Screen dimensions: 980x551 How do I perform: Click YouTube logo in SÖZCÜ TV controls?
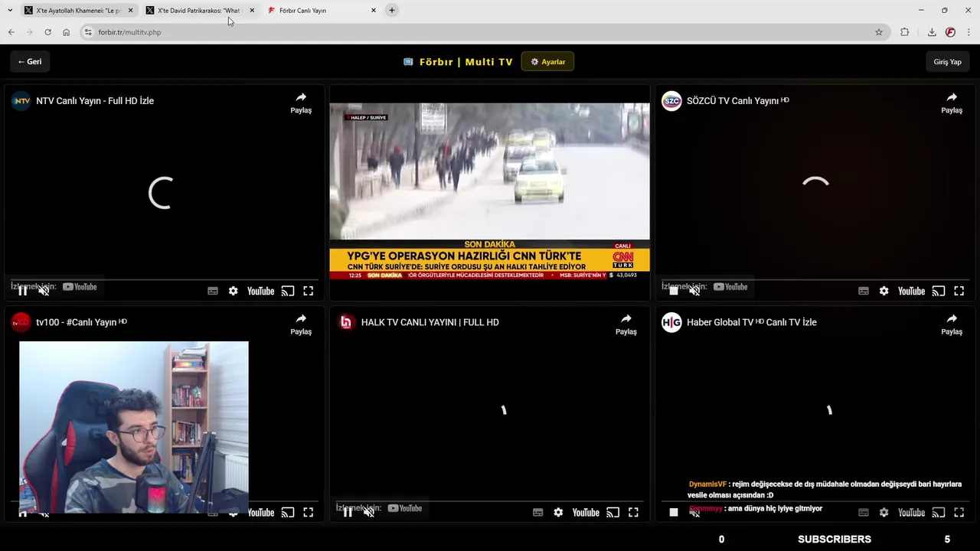911,291
